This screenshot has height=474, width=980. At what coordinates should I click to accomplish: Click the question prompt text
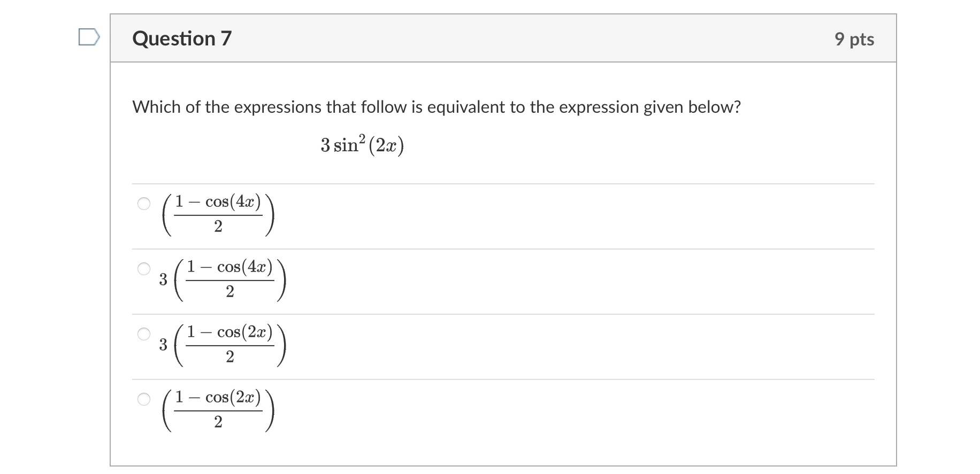click(437, 106)
